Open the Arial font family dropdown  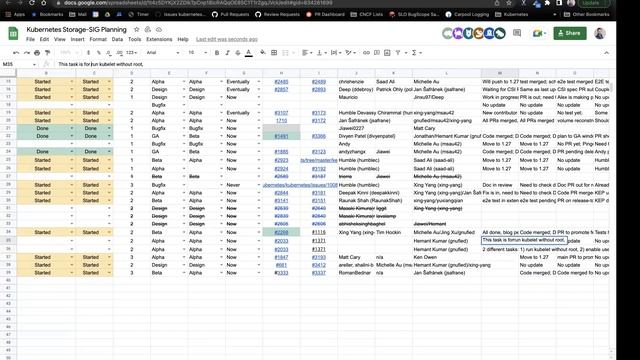[162, 53]
